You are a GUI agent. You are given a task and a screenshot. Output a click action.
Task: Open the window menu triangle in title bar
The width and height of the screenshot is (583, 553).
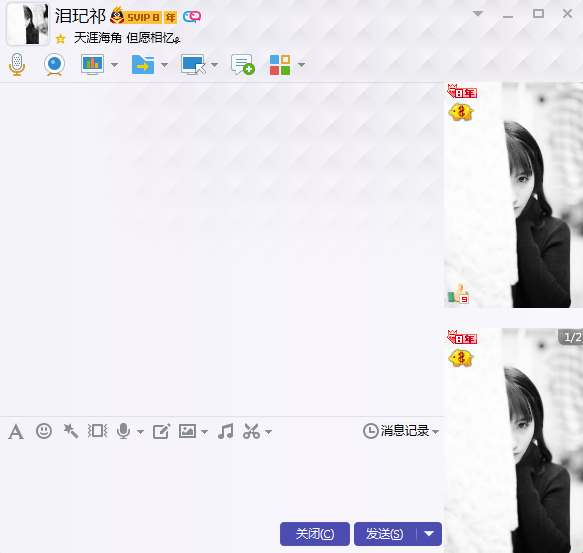478,14
